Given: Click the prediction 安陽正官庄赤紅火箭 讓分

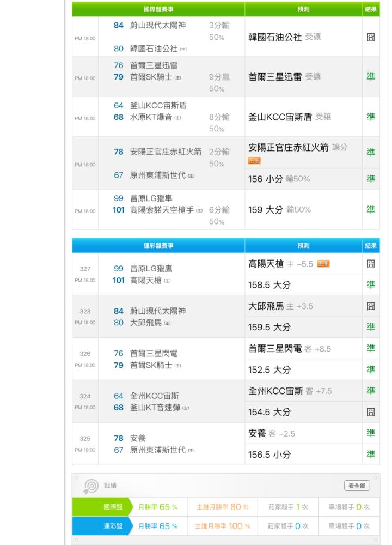Looking at the screenshot, I should (298, 147).
